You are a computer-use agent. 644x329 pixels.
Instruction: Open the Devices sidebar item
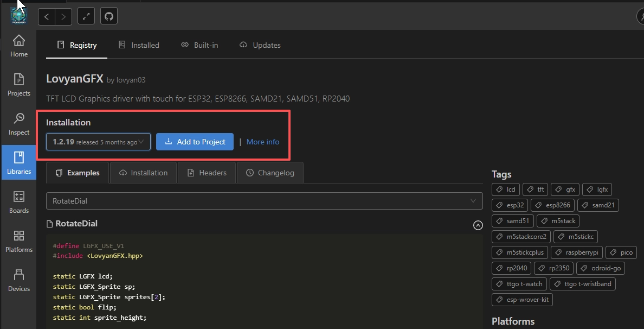pos(19,281)
